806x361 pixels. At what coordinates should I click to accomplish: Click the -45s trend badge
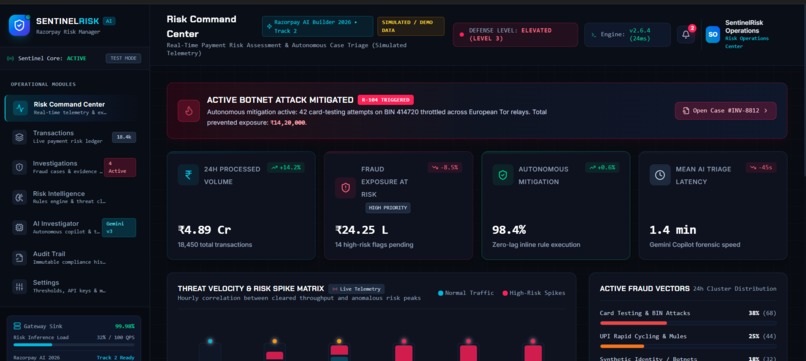click(761, 167)
